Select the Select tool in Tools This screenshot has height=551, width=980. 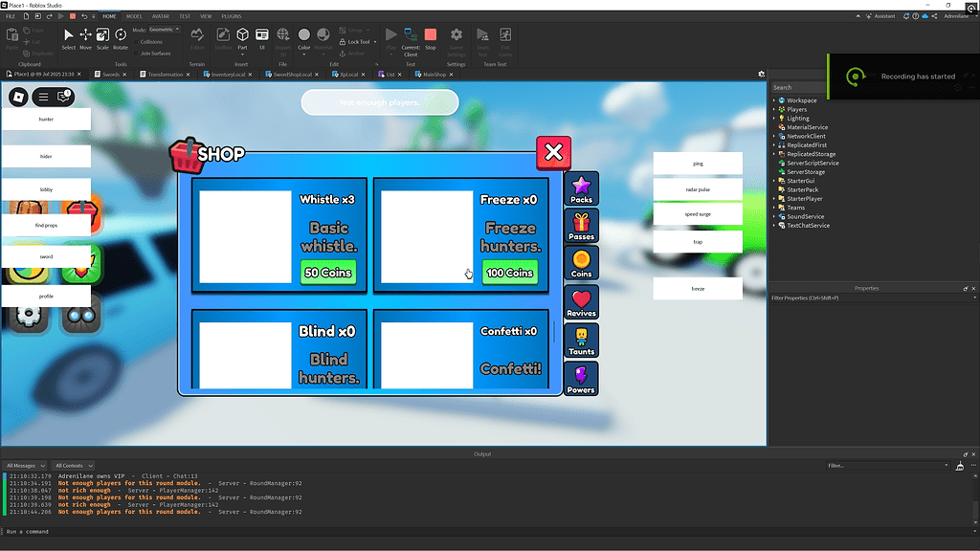click(68, 38)
